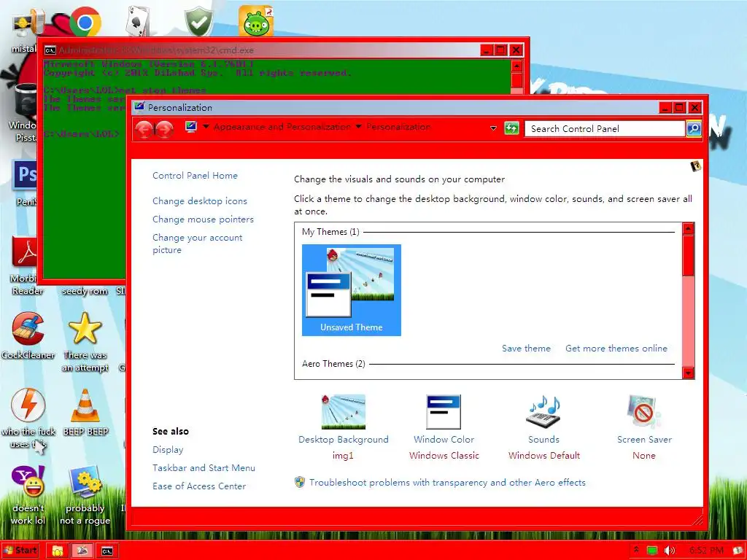The width and height of the screenshot is (747, 560).
Task: Click the taskbar clock
Action: click(706, 551)
